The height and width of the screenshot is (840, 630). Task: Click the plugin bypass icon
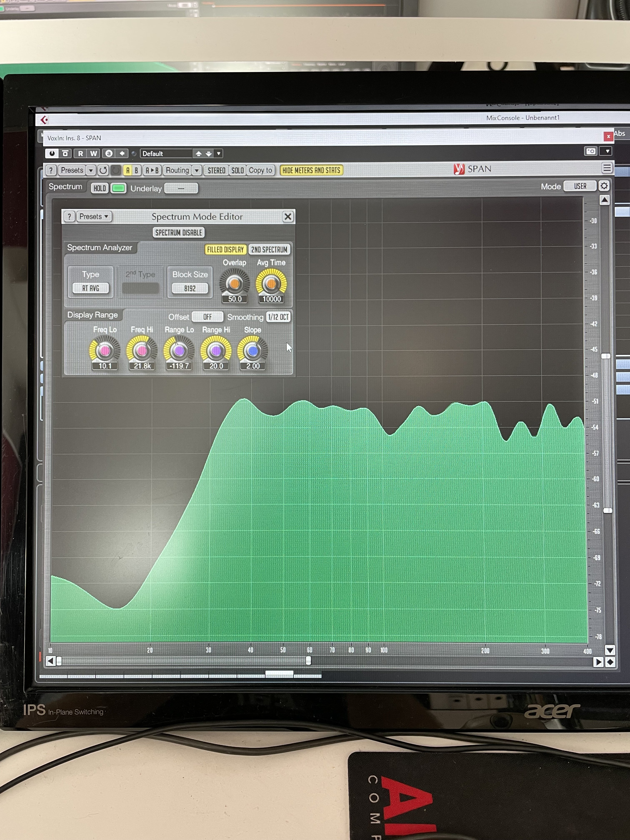65,153
